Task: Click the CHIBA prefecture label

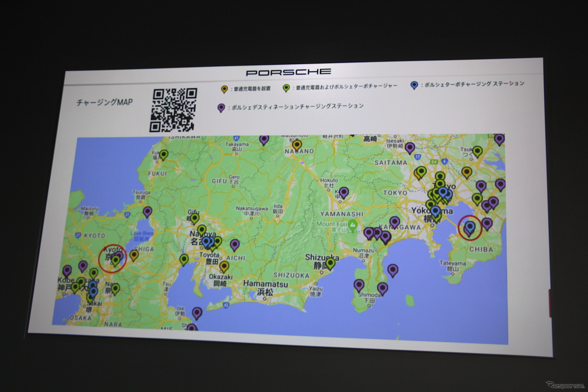Action: point(481,249)
